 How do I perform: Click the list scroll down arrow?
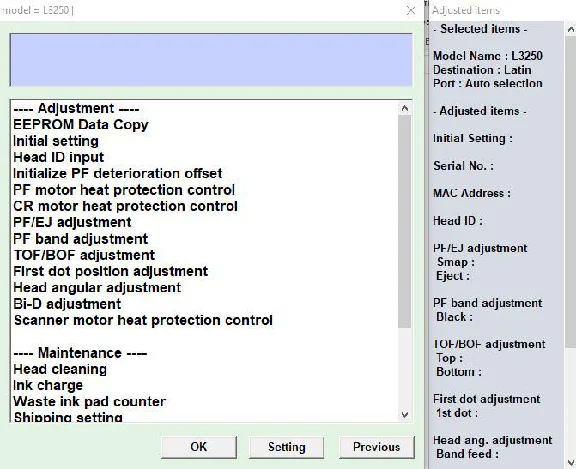(x=405, y=415)
